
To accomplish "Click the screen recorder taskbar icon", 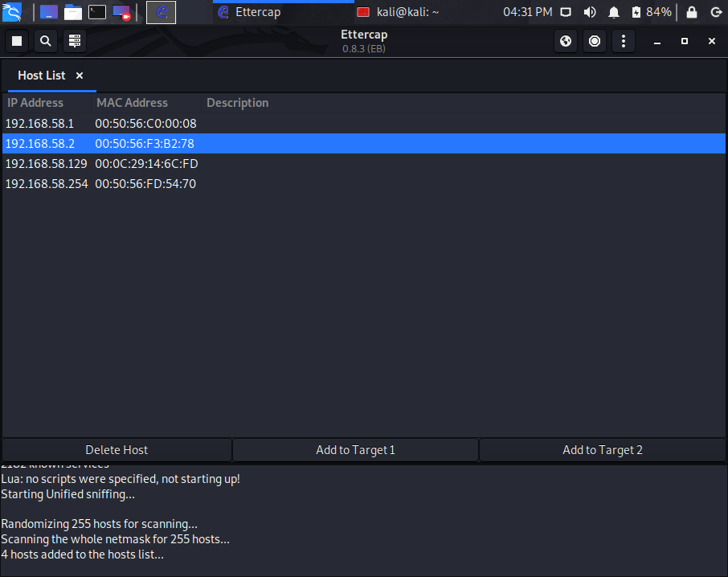I will click(121, 12).
